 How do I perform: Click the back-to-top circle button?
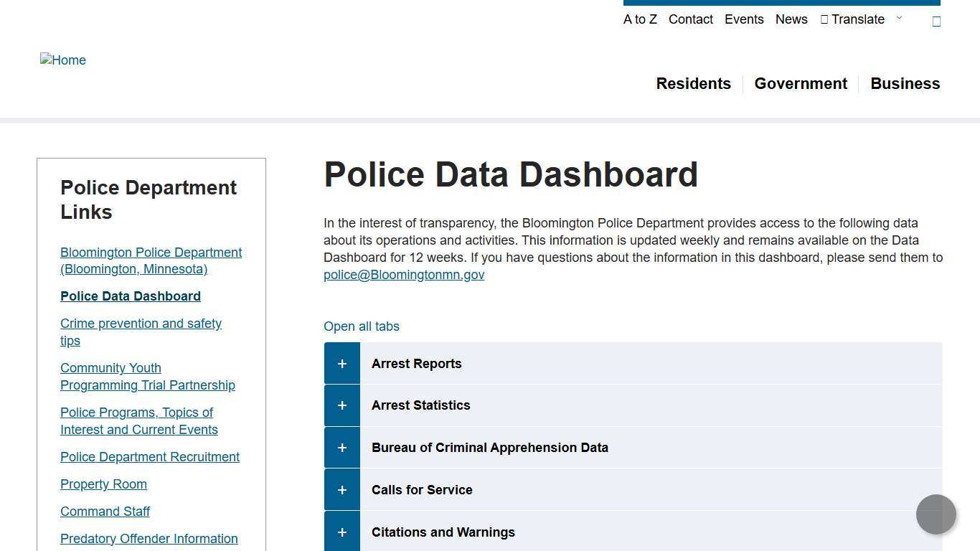point(936,514)
